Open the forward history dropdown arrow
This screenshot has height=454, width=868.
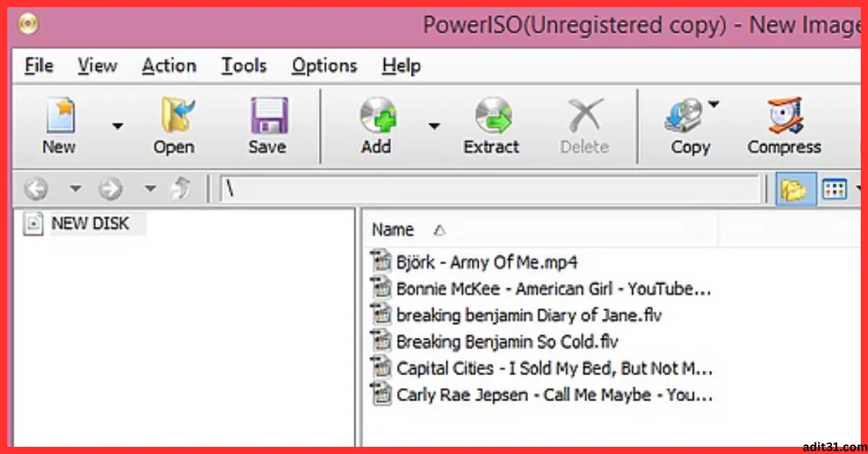pos(150,189)
